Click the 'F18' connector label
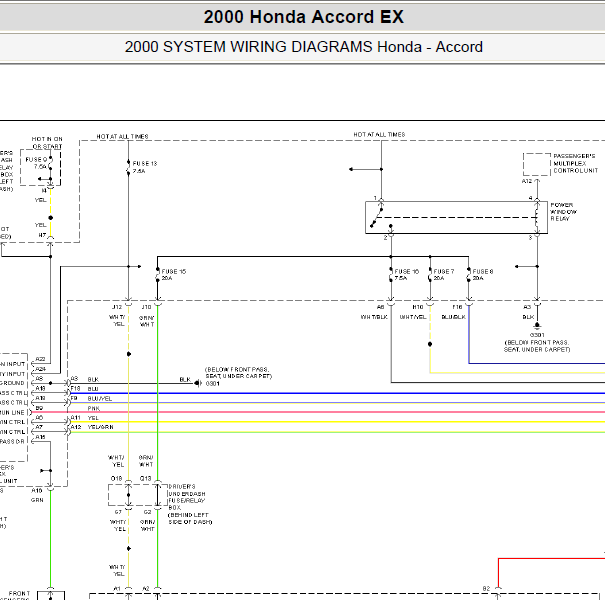Screen dimensions: 605x600 76,389
